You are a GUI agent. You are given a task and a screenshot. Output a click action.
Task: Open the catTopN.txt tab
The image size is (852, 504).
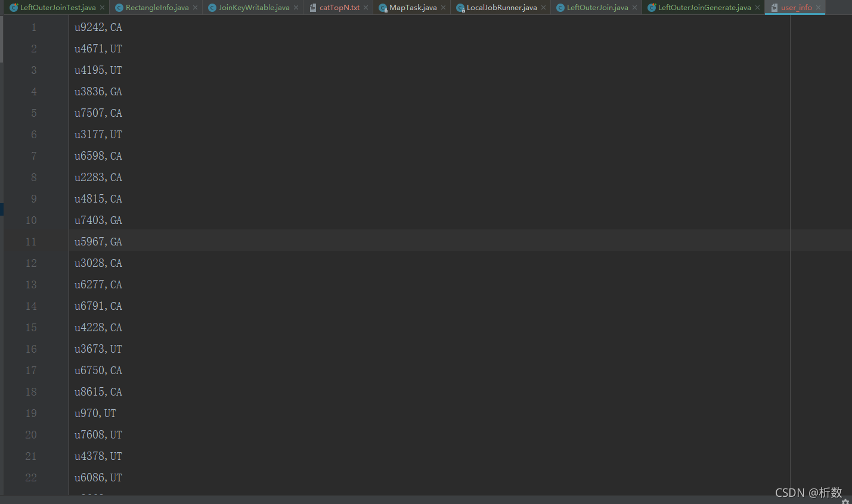[x=339, y=8]
